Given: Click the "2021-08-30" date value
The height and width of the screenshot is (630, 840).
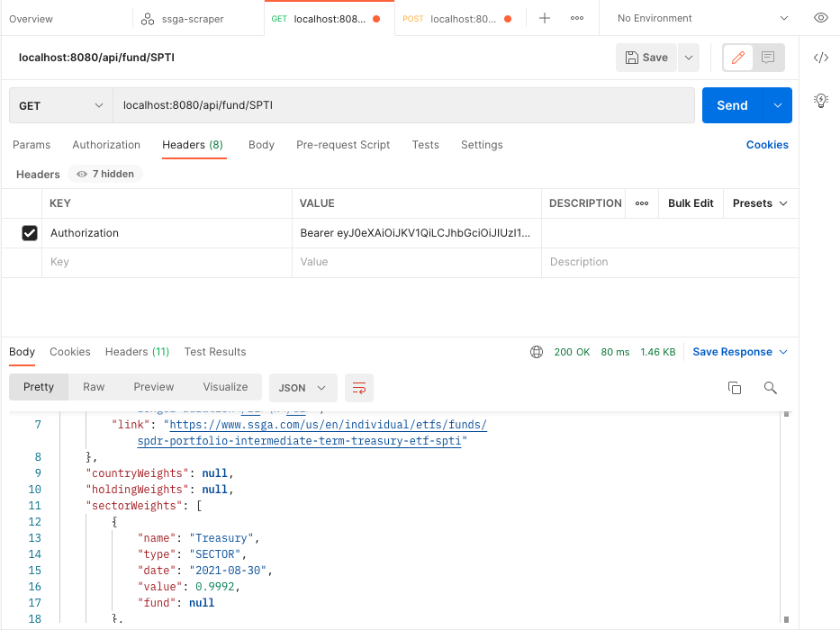Looking at the screenshot, I should [228, 571].
